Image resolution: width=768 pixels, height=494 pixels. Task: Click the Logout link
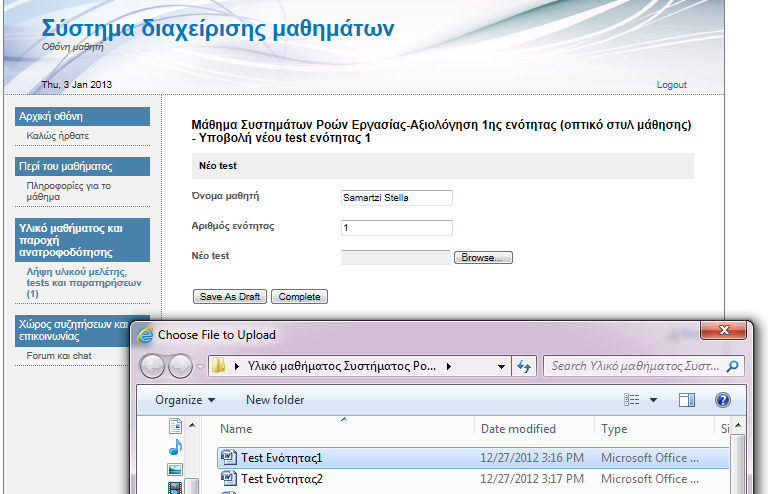tap(672, 85)
